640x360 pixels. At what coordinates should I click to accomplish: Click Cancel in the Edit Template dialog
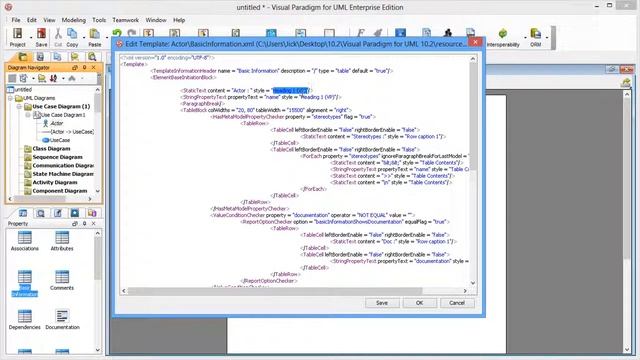tap(457, 303)
